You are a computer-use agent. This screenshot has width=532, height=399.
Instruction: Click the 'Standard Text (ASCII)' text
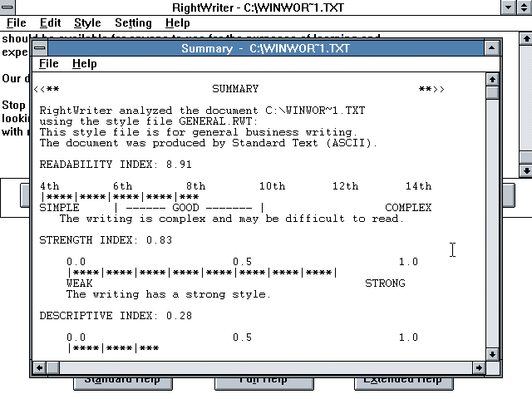[x=302, y=143]
